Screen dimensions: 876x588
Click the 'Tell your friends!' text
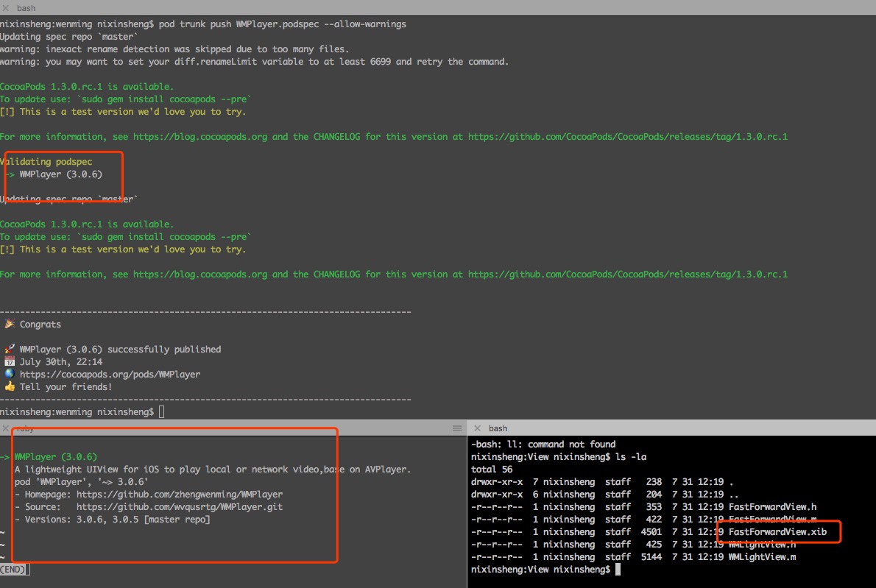(66, 387)
